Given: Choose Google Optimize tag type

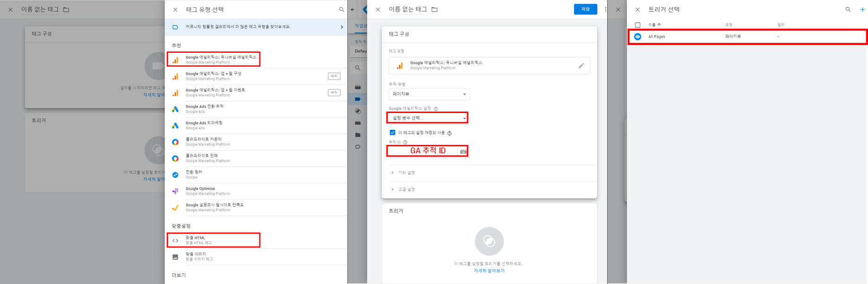Looking at the screenshot, I should coord(256,191).
